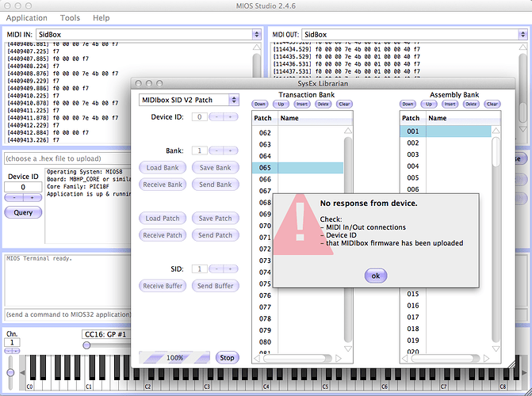The height and width of the screenshot is (396, 532).
Task: Open the Application menu
Action: (26, 18)
